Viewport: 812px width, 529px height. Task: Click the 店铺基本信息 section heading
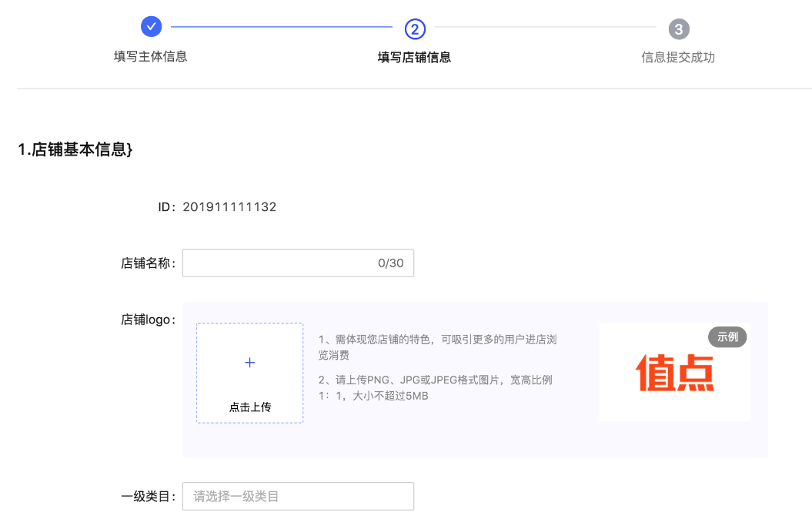pyautogui.click(x=75, y=150)
